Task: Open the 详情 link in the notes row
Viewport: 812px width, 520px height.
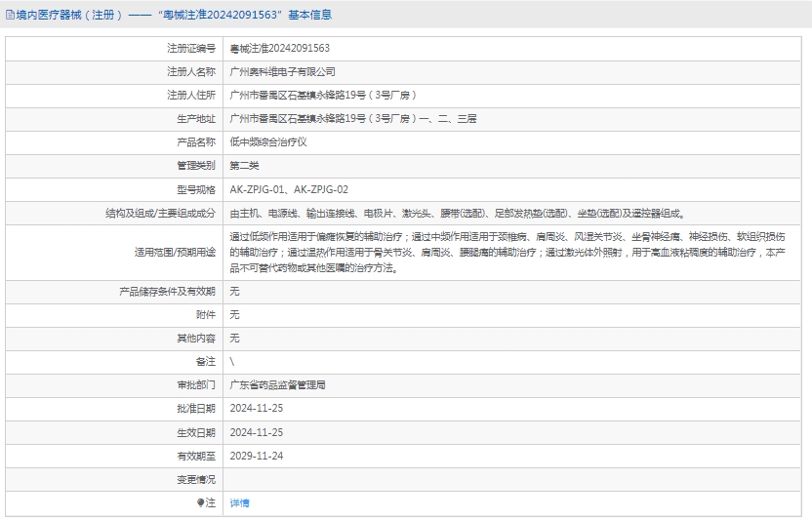Action: (x=239, y=503)
